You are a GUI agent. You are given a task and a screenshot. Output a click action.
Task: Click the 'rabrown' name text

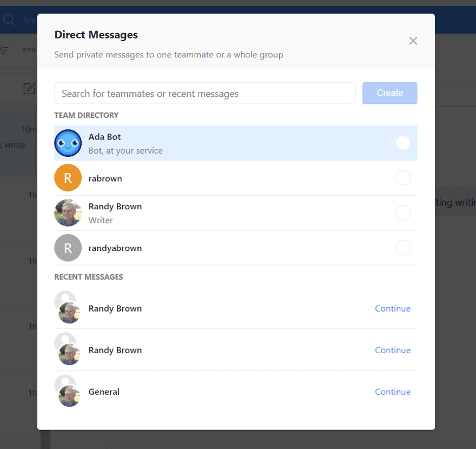point(105,179)
